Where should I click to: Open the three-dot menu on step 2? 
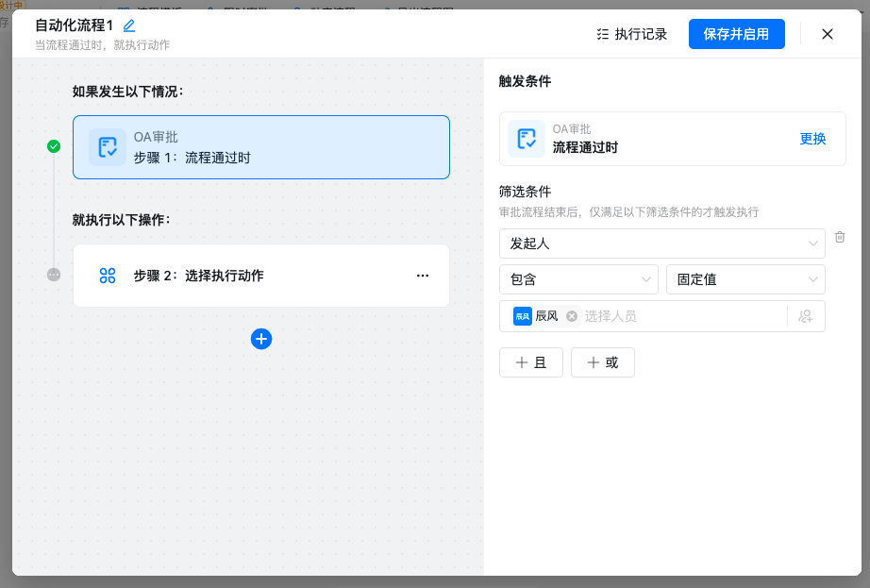click(423, 276)
